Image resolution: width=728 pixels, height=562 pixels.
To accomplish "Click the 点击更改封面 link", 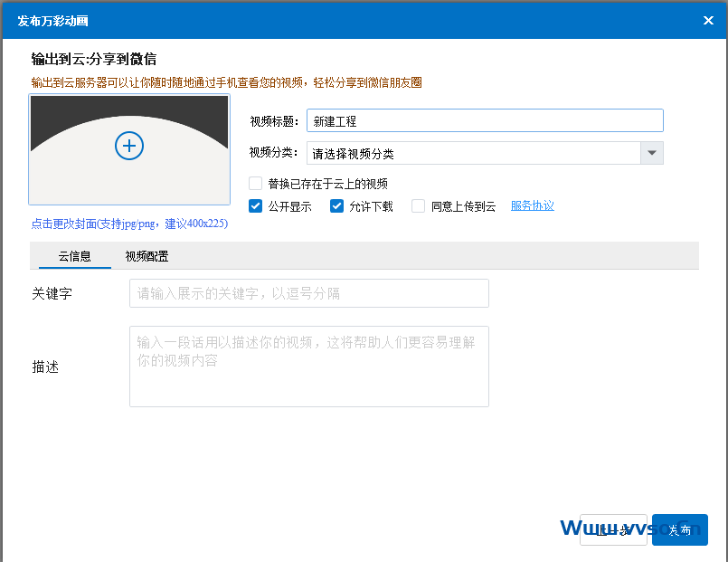I will tap(129, 224).
